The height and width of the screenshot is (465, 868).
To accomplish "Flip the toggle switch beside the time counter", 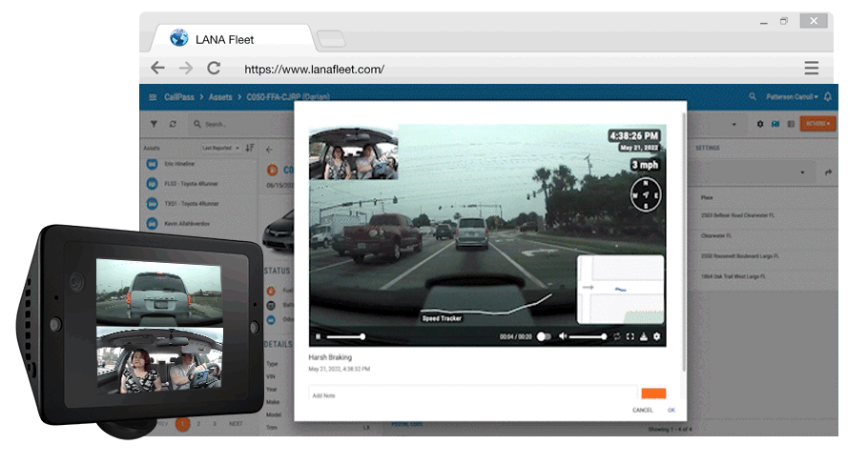I will click(x=545, y=336).
